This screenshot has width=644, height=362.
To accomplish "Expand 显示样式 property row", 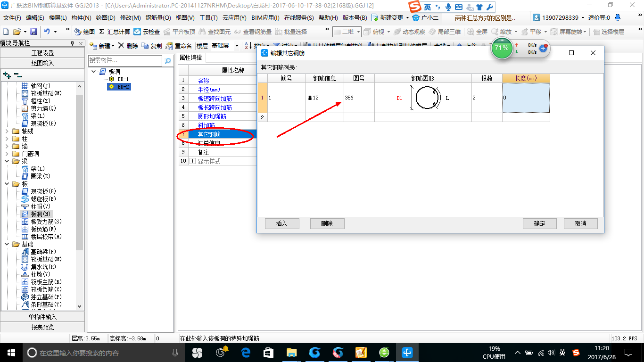I will [x=192, y=161].
